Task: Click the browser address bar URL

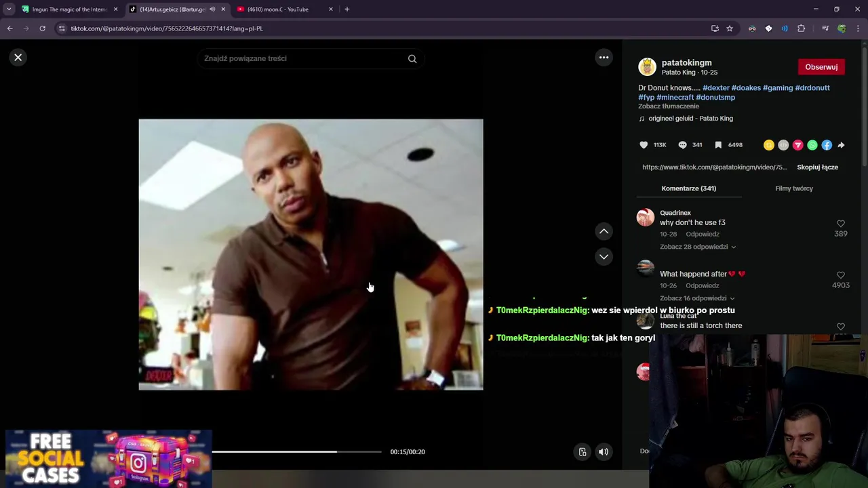Action: pyautogui.click(x=167, y=28)
